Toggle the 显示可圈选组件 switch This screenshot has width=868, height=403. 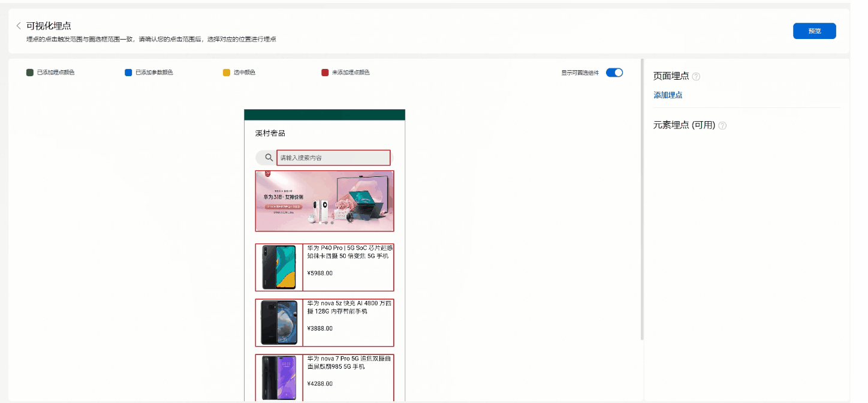pos(614,73)
